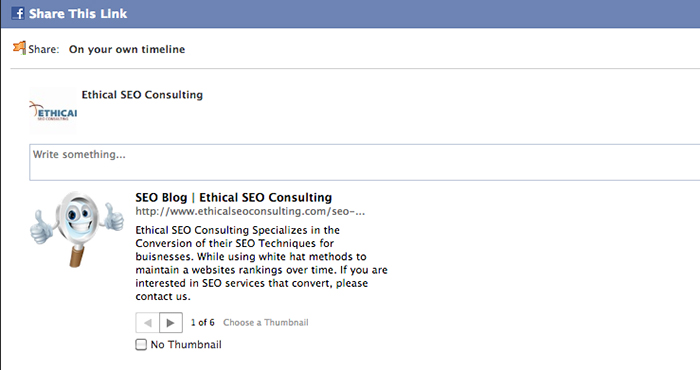
Task: Edit the "SEO Blog | Ethical SEO Consulting" title
Action: tap(233, 197)
